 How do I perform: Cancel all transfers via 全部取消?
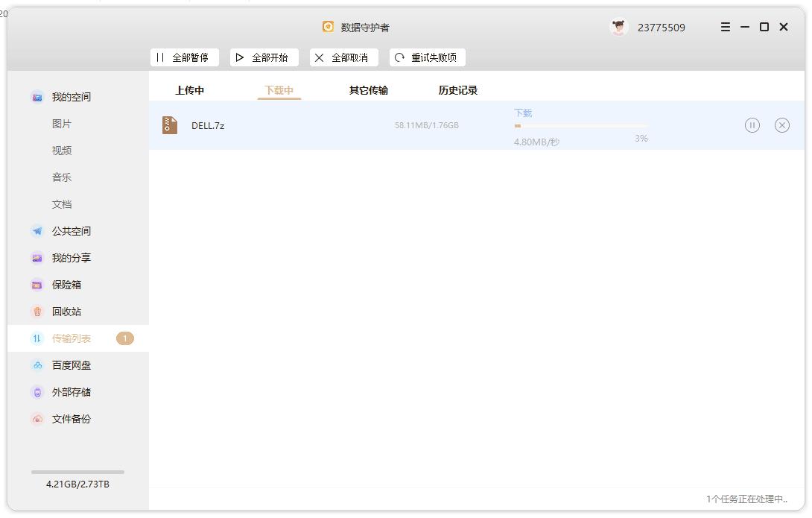[343, 57]
